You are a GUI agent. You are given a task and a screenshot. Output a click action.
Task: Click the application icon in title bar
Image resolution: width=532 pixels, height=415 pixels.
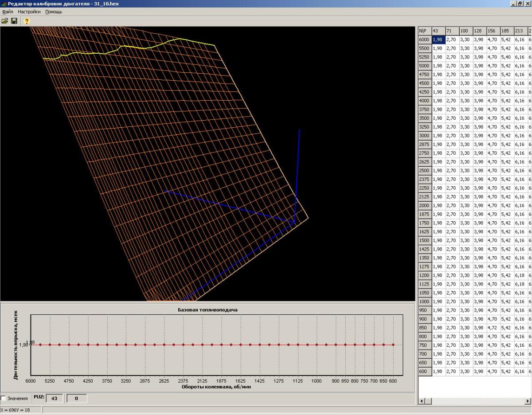click(4, 4)
